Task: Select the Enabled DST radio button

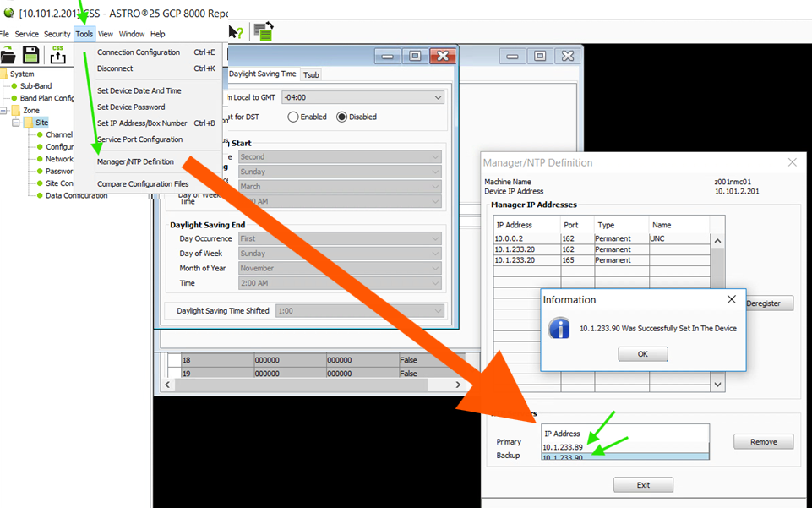Action: (293, 117)
